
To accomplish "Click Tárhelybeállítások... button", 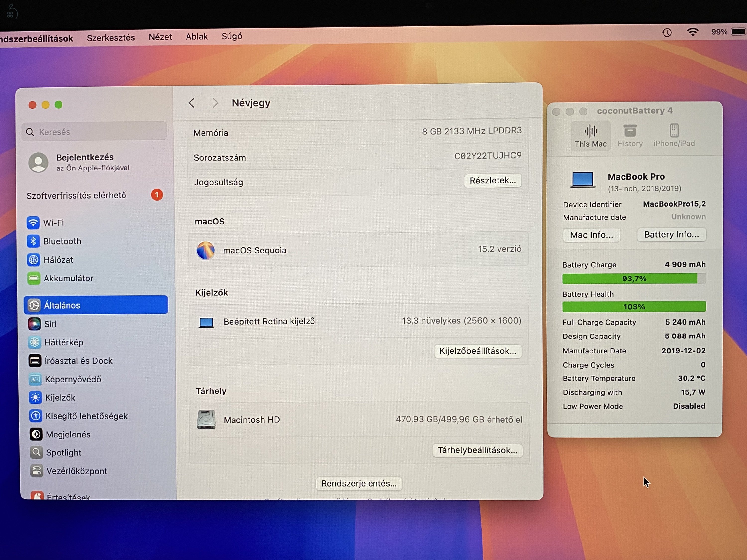I will tap(478, 450).
